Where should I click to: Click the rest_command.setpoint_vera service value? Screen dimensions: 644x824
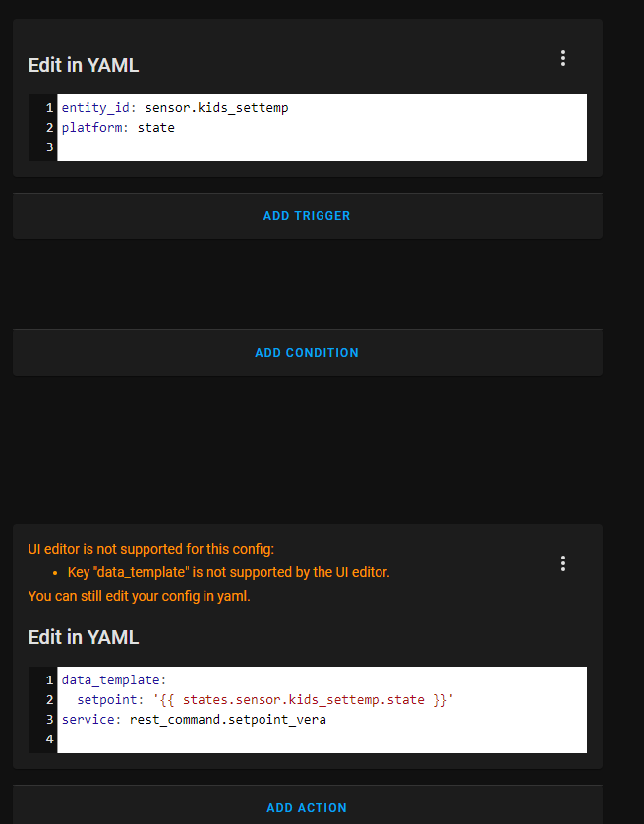pos(227,719)
